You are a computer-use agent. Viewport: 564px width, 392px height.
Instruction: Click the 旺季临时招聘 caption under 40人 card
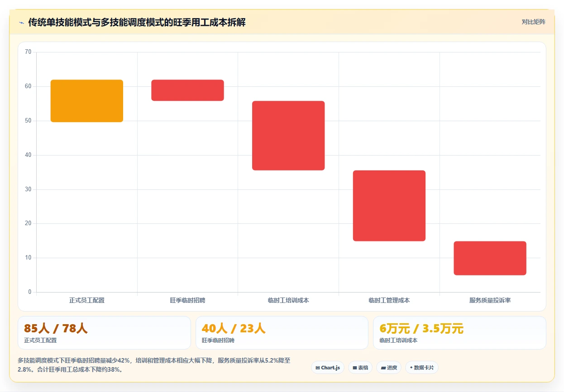[x=218, y=340]
